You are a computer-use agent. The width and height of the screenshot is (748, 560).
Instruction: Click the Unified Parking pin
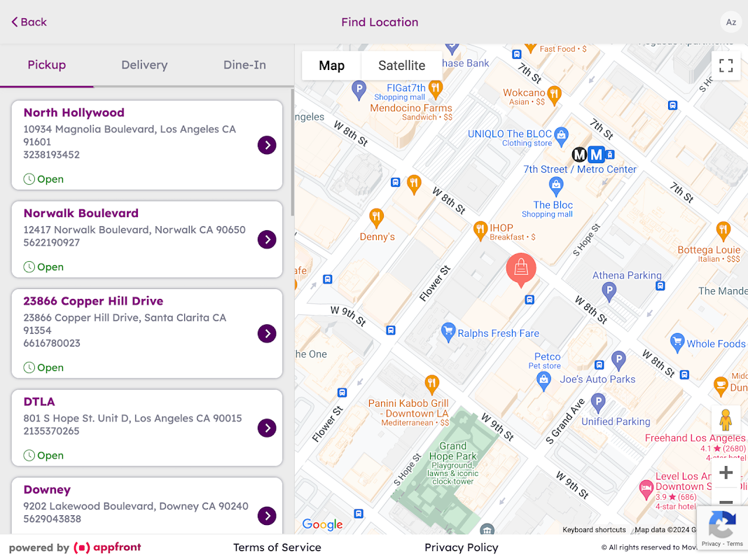click(598, 403)
